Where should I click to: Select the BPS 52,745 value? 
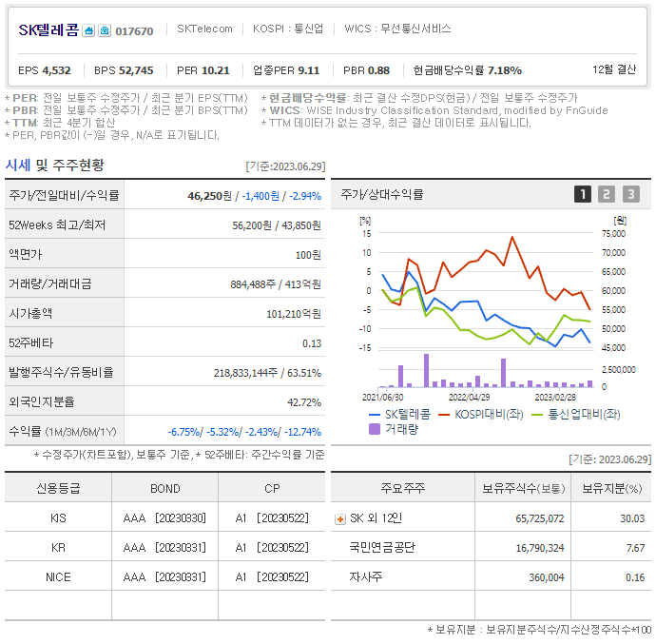click(x=124, y=70)
